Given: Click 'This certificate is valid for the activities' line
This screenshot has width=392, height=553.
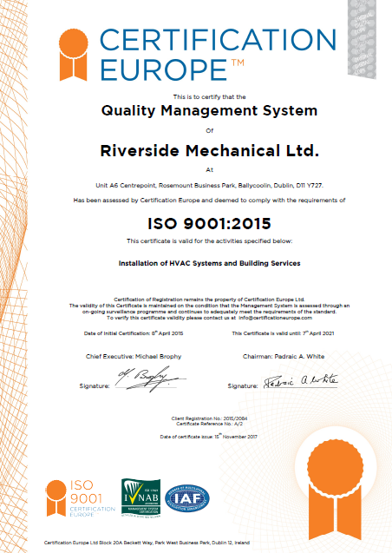Looking at the screenshot, I should [x=210, y=241].
